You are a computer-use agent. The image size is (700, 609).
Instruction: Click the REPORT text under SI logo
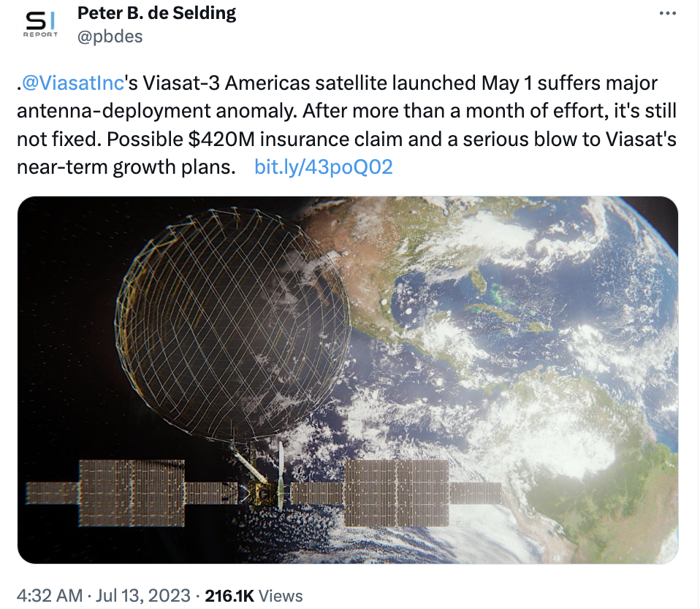[x=41, y=34]
